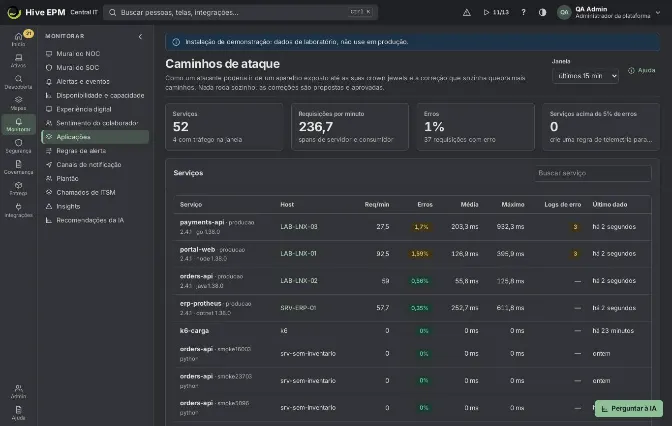Toggle the light/dark theme icon

coord(543,12)
